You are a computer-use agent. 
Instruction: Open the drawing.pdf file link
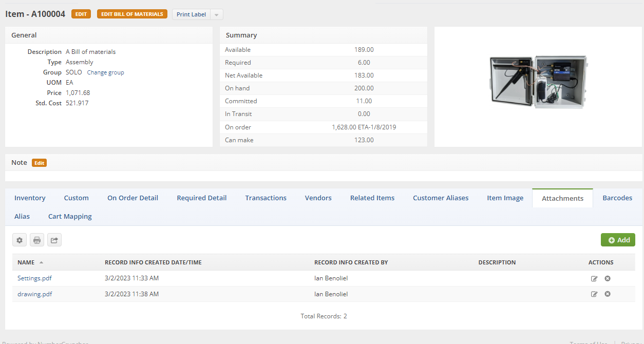[x=34, y=294]
